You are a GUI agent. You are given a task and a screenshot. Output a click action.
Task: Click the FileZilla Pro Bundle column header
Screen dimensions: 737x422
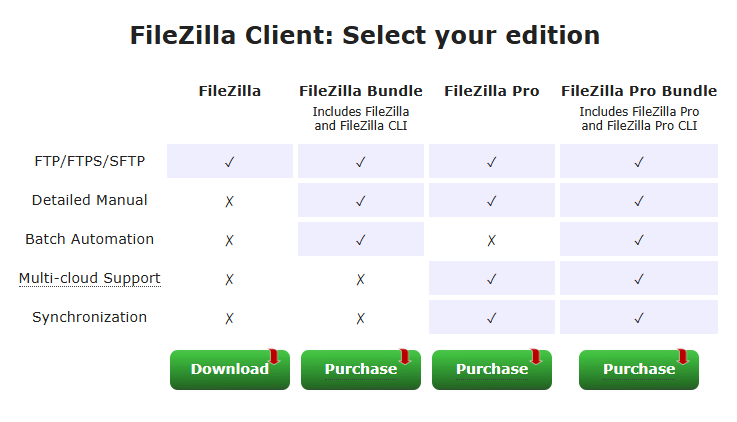638,91
